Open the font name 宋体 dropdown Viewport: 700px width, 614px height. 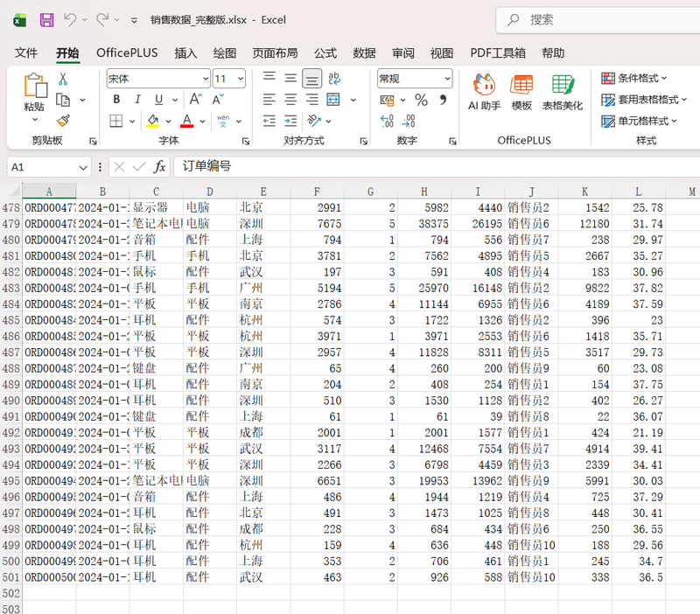coord(206,79)
